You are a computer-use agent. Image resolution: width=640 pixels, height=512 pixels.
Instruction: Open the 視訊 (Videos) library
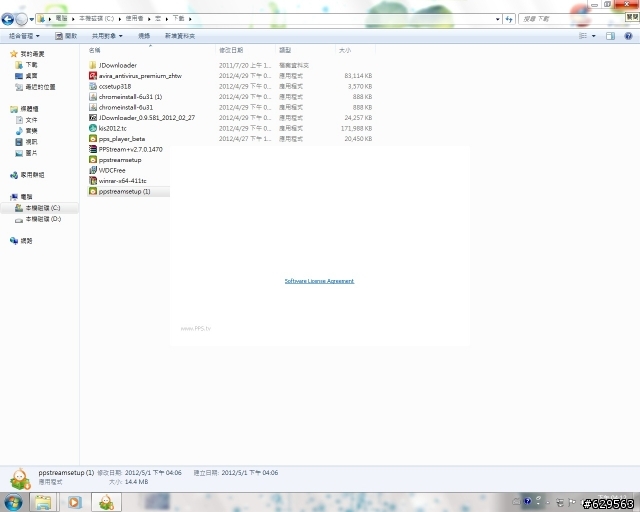coord(31,142)
